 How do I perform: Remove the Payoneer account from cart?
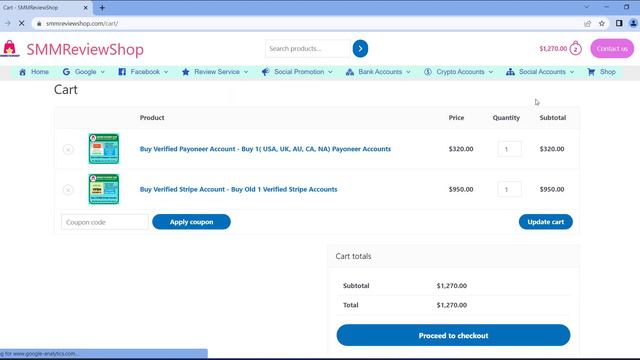click(68, 149)
